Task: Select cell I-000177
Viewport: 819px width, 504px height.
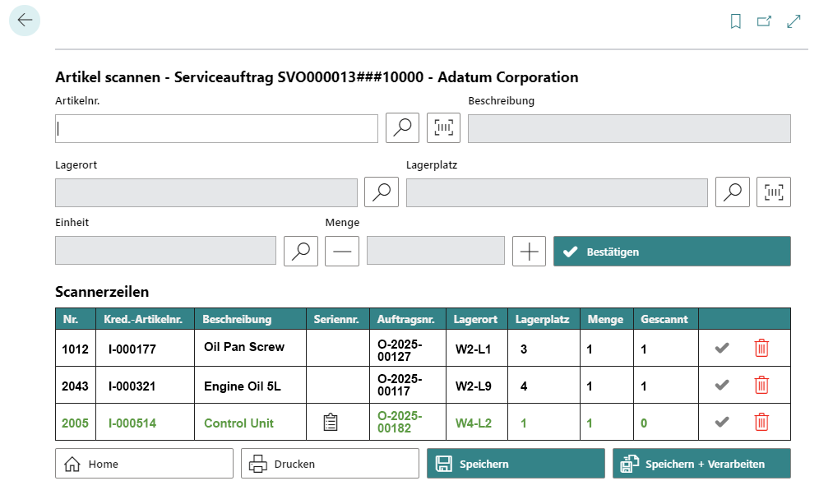Action: [132, 349]
